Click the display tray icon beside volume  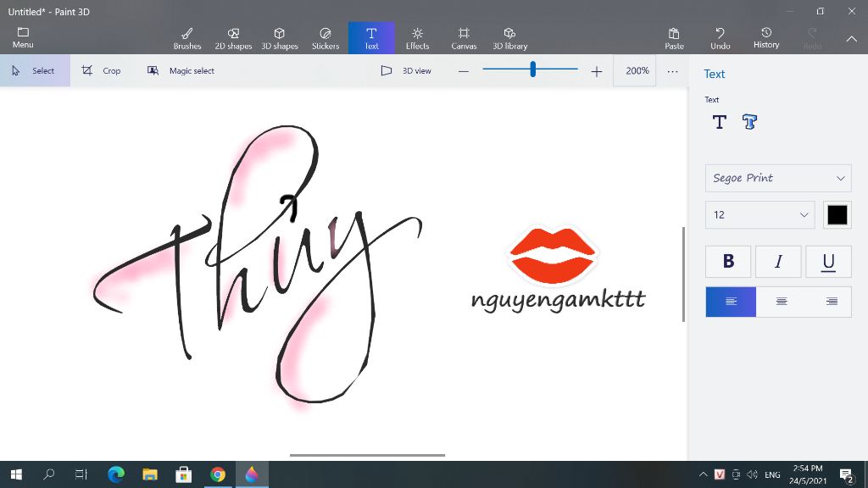pyautogui.click(x=736, y=474)
